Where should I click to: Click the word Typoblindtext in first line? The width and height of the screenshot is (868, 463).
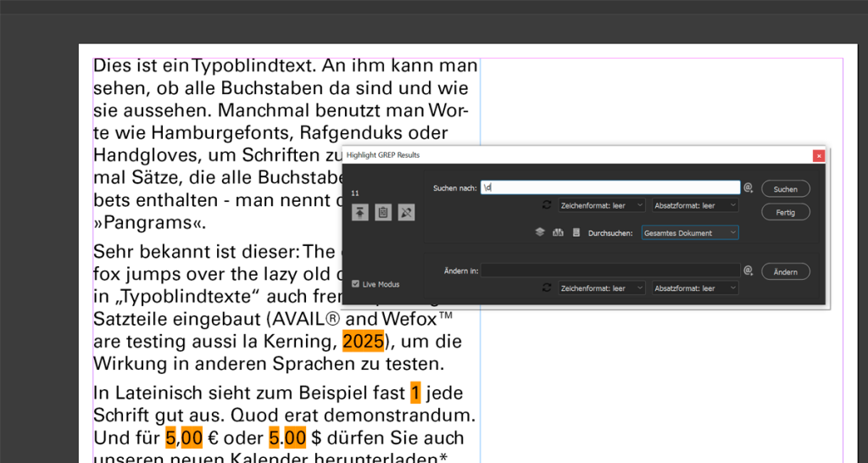(x=253, y=65)
